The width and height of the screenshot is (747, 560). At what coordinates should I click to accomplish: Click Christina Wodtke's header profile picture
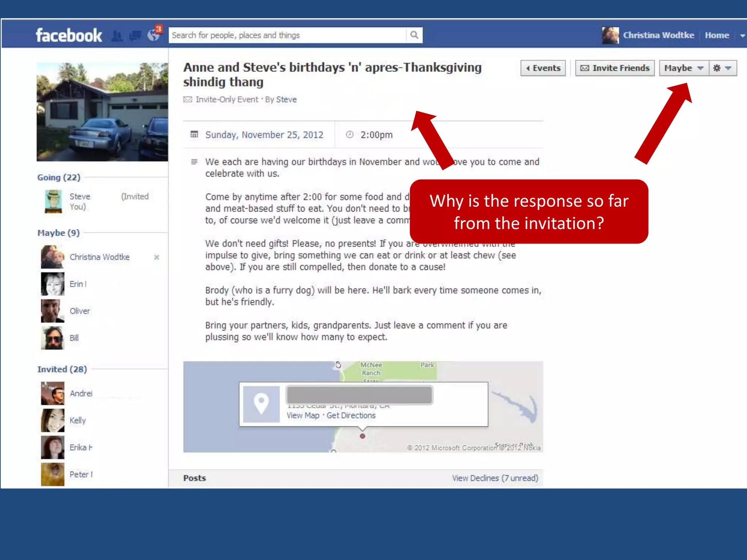610,35
